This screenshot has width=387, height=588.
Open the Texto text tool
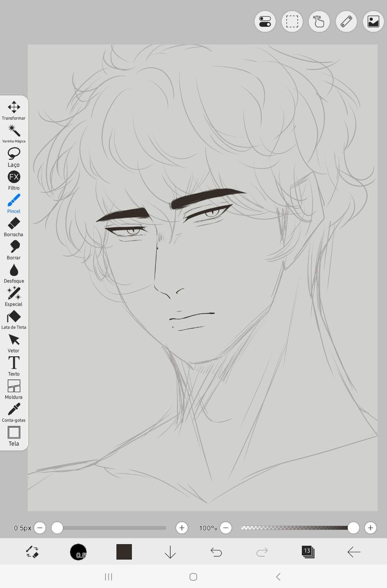click(14, 366)
